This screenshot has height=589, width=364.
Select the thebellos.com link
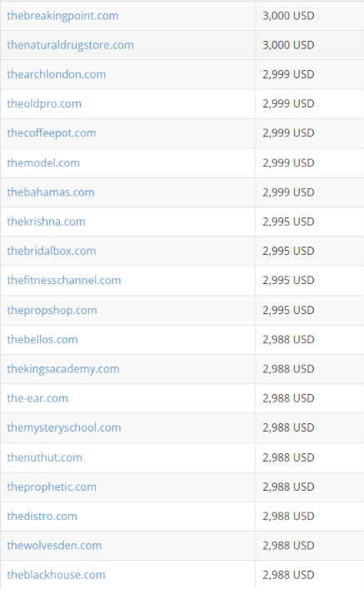pos(42,340)
